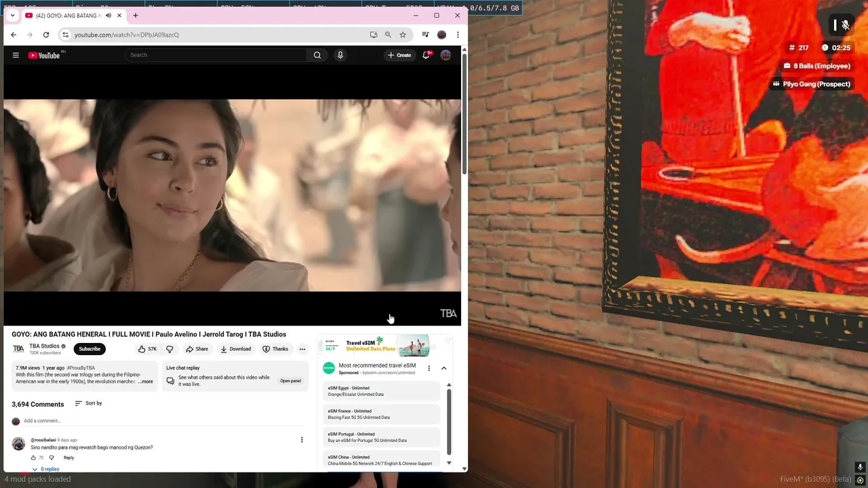
Task: Click the Create button on YouTube
Action: (x=399, y=55)
